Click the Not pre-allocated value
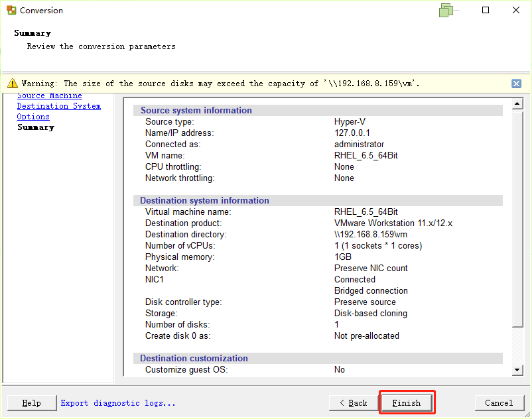Screen dimensions: 532x419 [x=366, y=336]
